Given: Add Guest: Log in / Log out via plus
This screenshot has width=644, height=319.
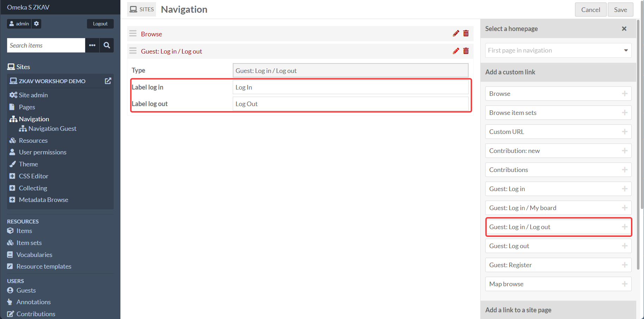Looking at the screenshot, I should pyautogui.click(x=625, y=227).
